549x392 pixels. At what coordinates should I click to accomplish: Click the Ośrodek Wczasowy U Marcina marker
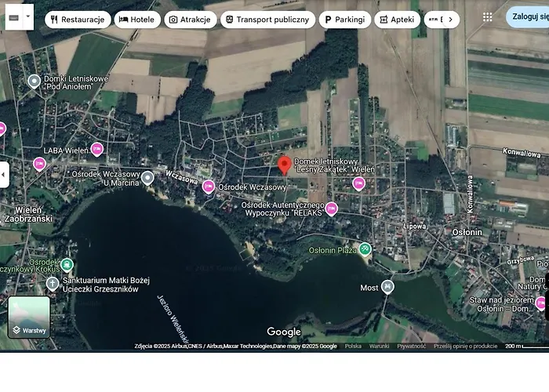(147, 178)
